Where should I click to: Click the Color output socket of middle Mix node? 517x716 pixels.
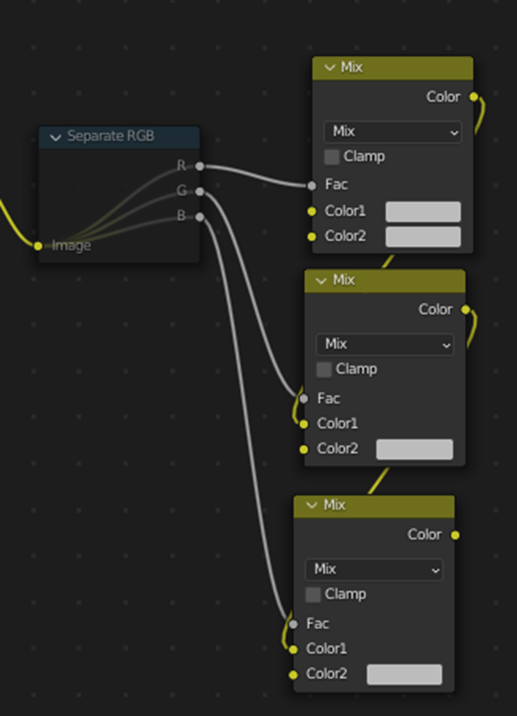465,310
